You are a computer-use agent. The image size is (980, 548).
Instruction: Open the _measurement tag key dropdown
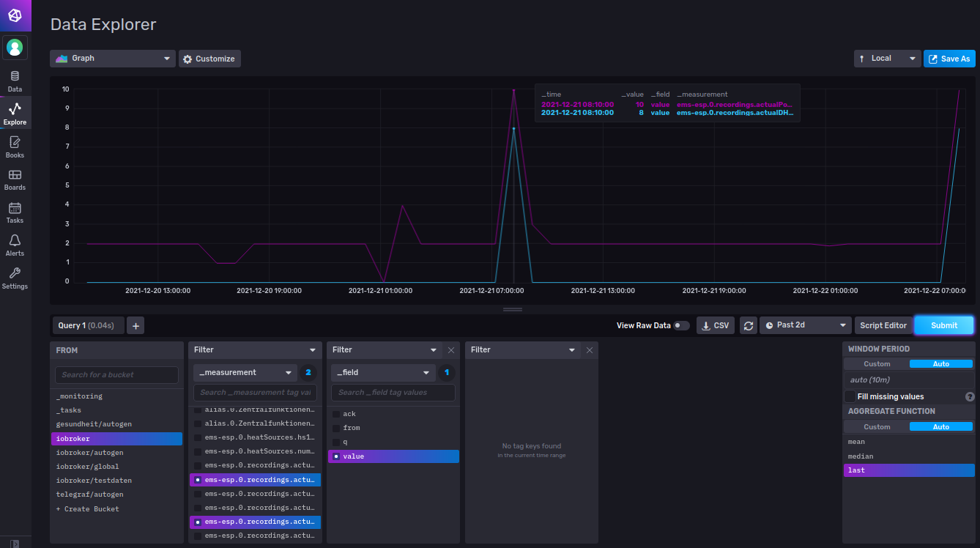(x=245, y=373)
